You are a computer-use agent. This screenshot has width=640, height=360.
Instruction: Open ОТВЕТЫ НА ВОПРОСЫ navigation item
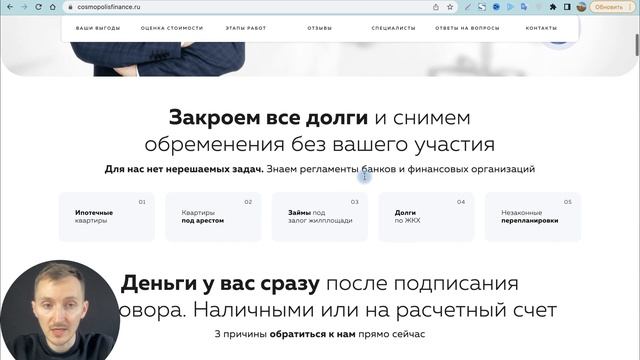467,28
